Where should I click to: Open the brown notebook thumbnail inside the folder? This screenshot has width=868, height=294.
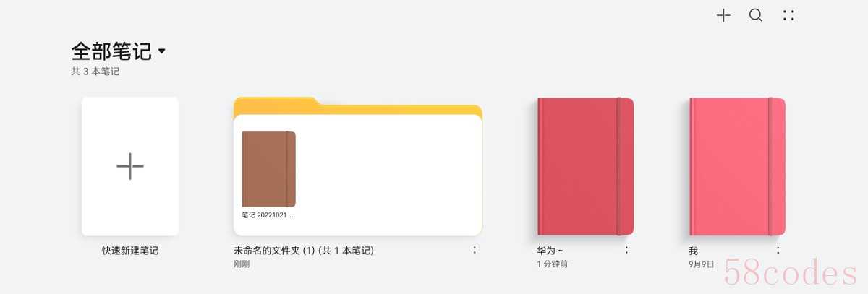click(x=268, y=169)
